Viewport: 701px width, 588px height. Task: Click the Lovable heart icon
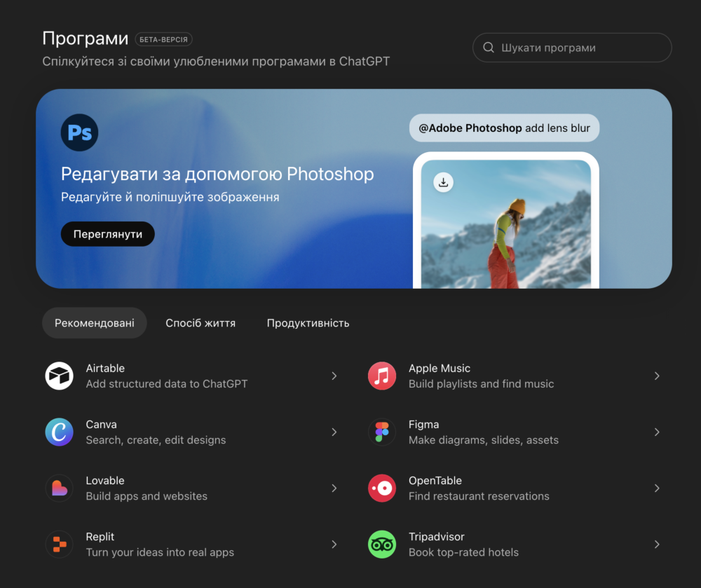60,488
